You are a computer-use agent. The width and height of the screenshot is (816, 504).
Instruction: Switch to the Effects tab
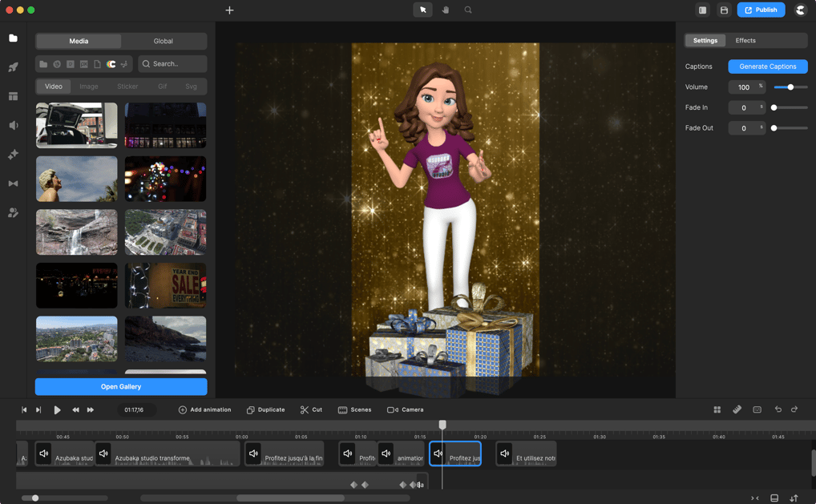(x=745, y=40)
